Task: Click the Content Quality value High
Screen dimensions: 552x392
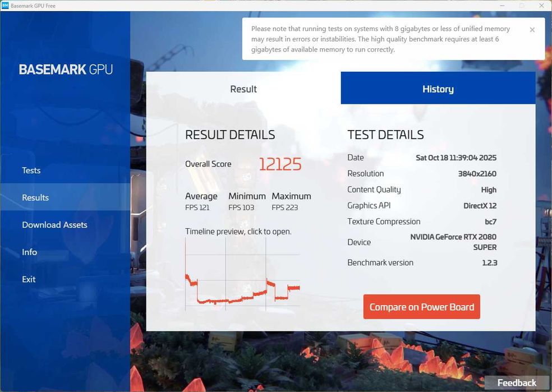Action: point(489,190)
